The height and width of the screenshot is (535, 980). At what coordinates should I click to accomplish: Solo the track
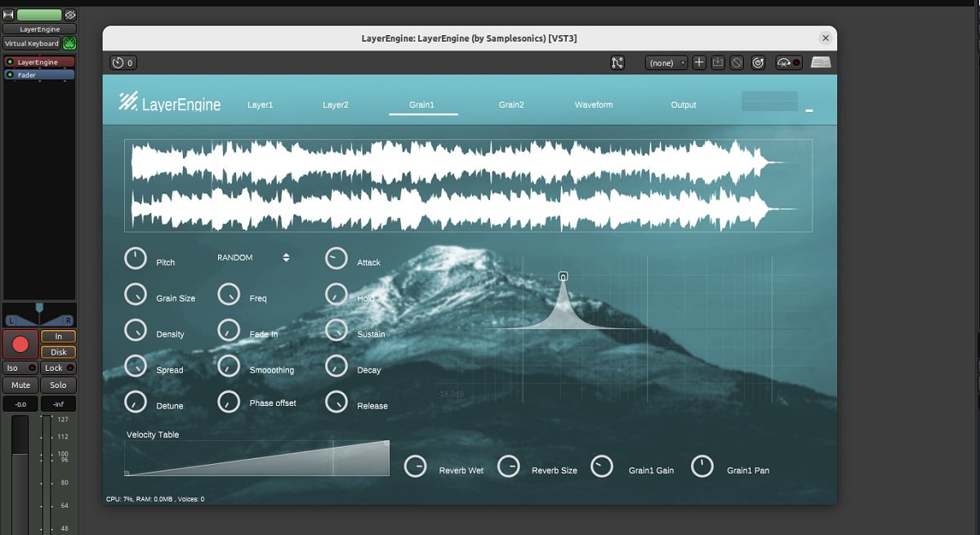pos(59,386)
